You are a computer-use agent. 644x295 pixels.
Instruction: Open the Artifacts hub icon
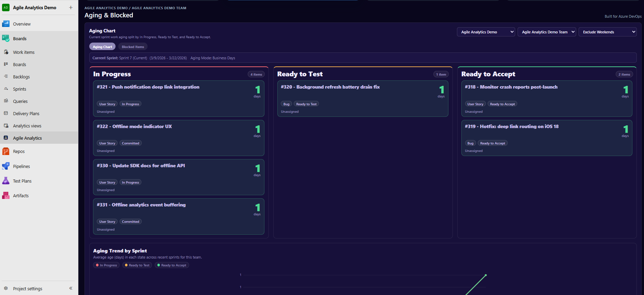pyautogui.click(x=6, y=196)
